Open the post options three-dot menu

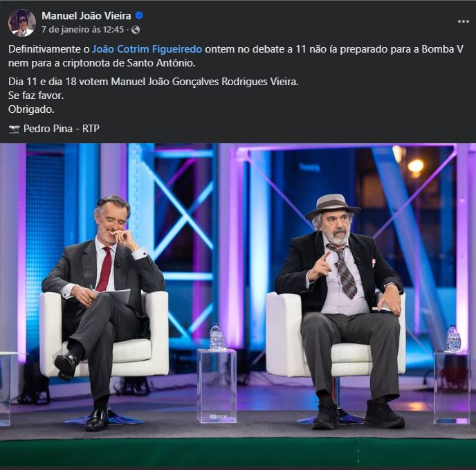tap(463, 21)
